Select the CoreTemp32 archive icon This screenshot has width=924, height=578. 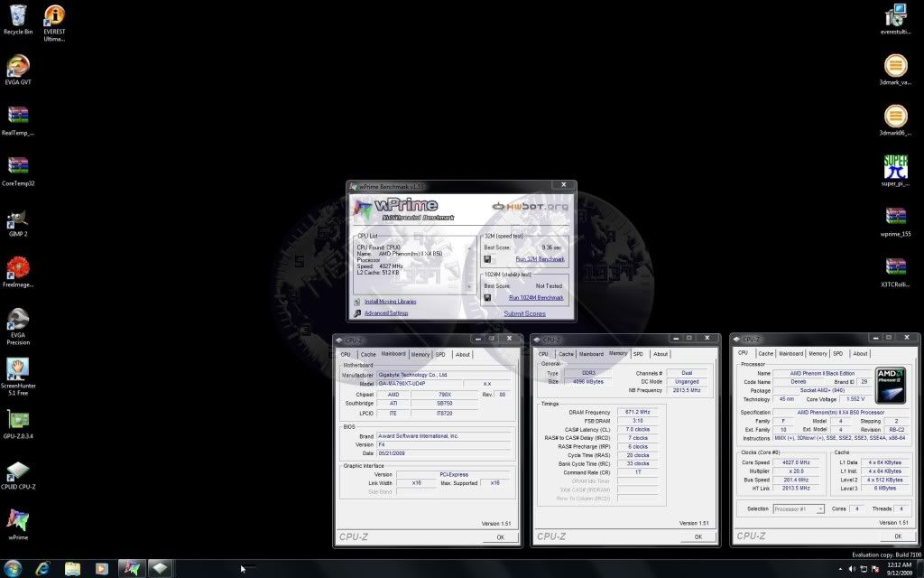tap(17, 167)
